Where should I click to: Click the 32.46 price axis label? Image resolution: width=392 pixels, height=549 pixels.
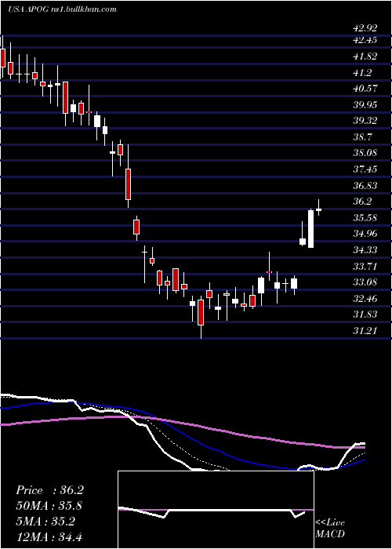click(365, 299)
